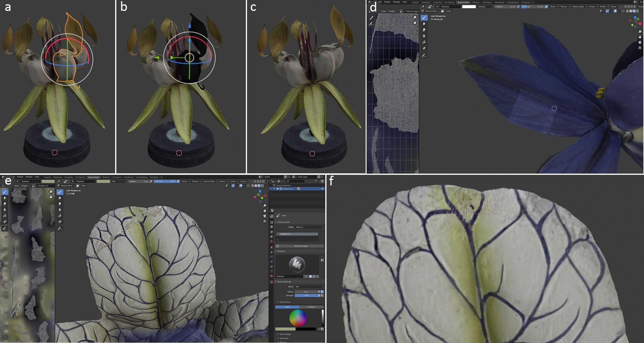Open the Falloff dropdown in panel d header
The image size is (644, 343).
pos(603,7)
